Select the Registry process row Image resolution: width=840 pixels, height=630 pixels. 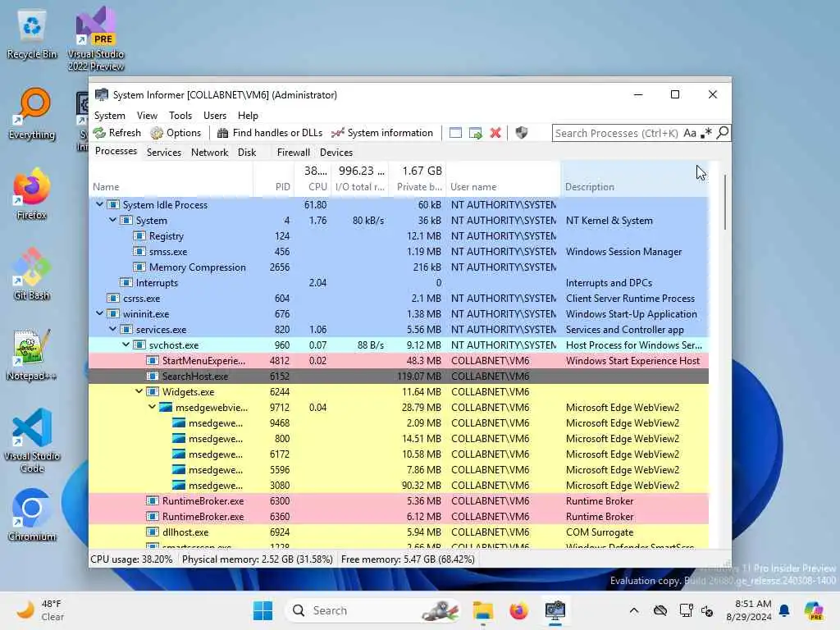(x=399, y=236)
